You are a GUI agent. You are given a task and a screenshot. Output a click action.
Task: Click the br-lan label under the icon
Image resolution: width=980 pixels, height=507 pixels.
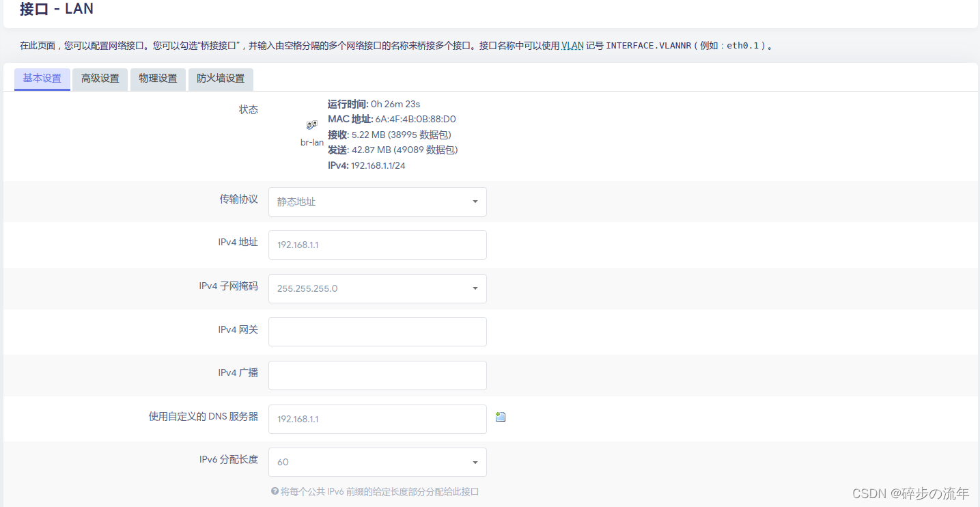tap(312, 142)
